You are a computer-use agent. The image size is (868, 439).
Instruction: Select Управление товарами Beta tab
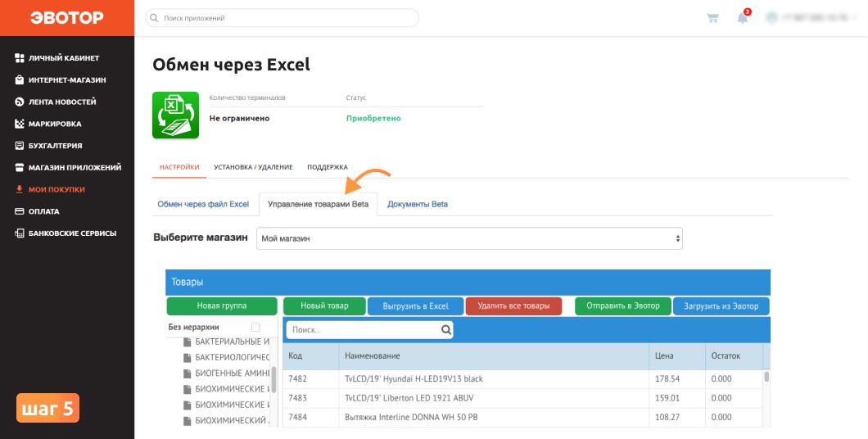[318, 204]
